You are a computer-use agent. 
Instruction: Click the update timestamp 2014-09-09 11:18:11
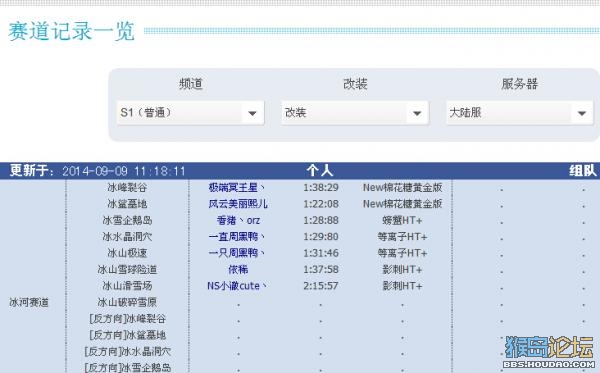(124, 171)
